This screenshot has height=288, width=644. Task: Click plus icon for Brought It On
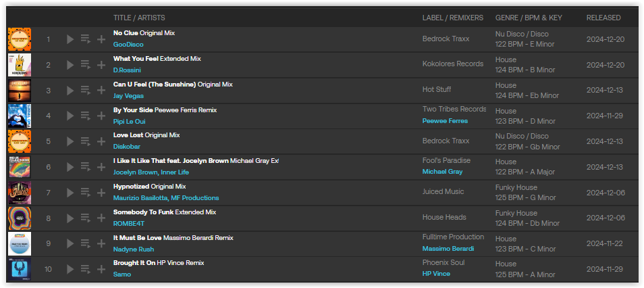pyautogui.click(x=101, y=270)
